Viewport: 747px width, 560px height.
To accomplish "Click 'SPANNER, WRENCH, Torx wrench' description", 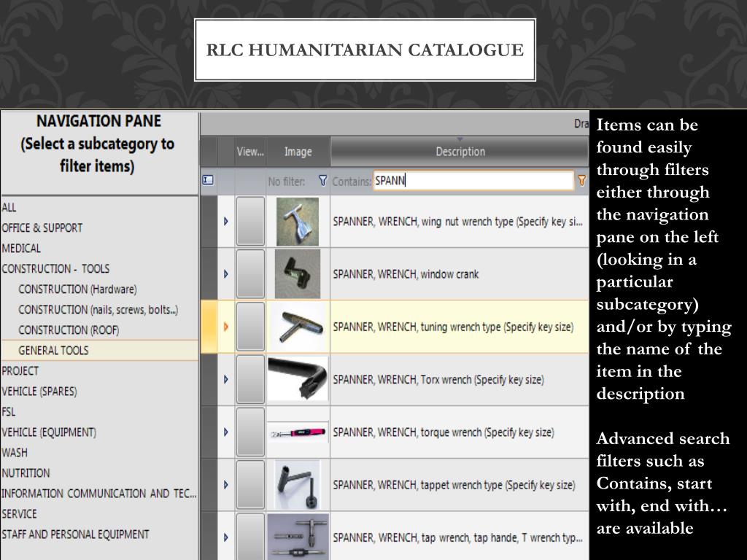I will [438, 380].
